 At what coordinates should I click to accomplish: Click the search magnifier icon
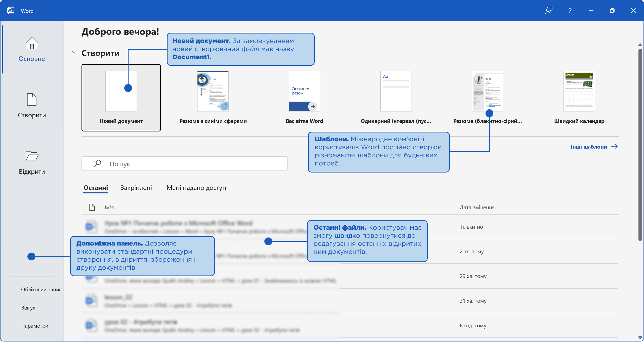[97, 163]
